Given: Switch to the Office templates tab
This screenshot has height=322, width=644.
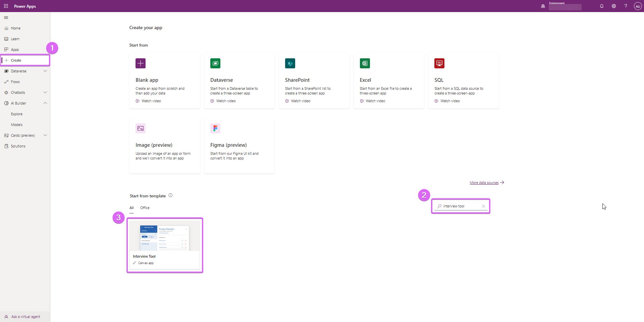Looking at the screenshot, I should pyautogui.click(x=145, y=208).
